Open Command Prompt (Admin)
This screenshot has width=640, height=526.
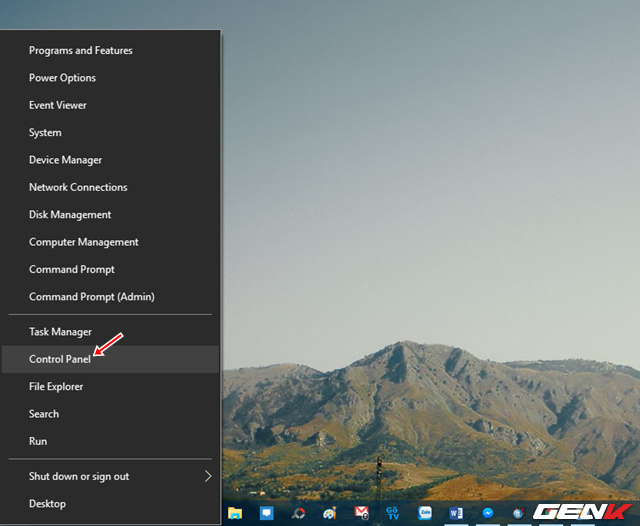[x=91, y=297]
